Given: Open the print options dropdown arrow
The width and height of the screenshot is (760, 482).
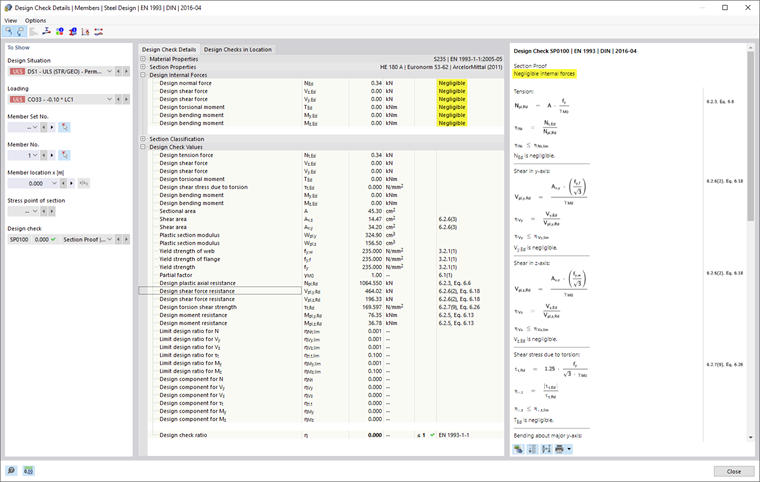Looking at the screenshot, I should click(569, 449).
